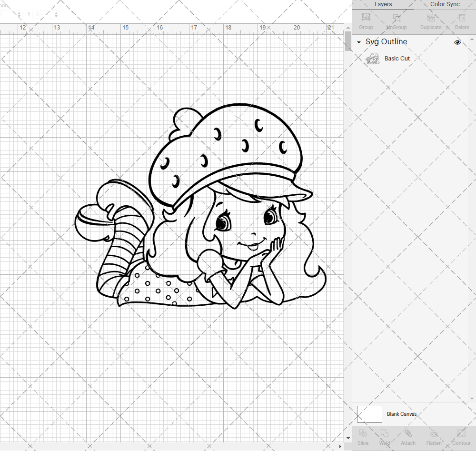This screenshot has width=476, height=451.
Task: Open the Blank Canvas color swatch
Action: [369, 414]
